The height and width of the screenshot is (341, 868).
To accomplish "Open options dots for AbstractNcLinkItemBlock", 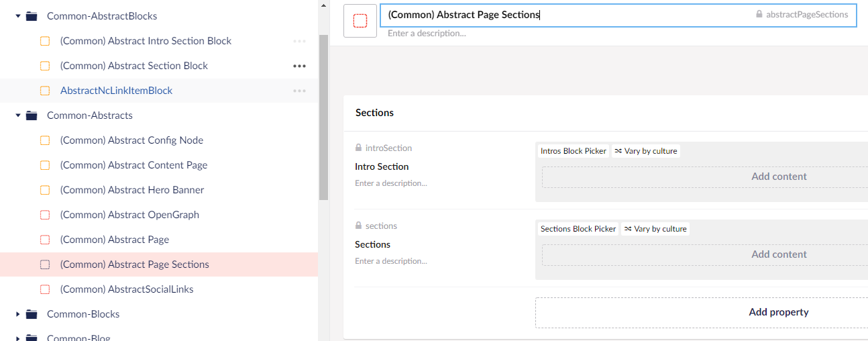I will point(299,91).
